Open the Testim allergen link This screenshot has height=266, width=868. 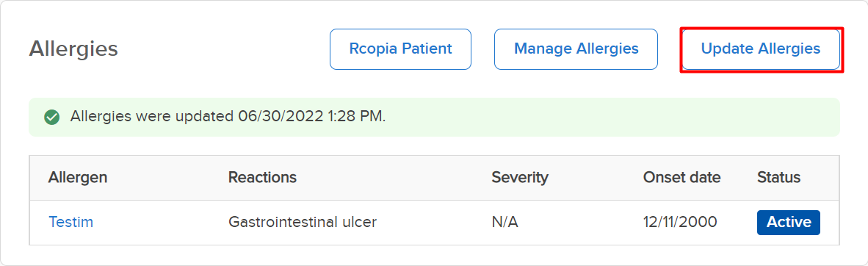tap(70, 222)
